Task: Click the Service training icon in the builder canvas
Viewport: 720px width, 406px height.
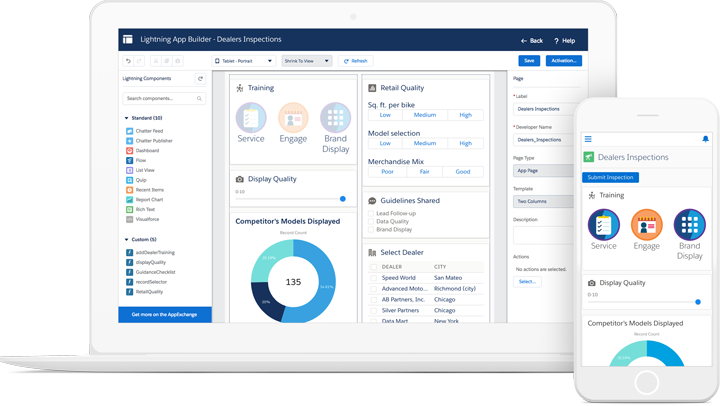Action: pos(251,117)
